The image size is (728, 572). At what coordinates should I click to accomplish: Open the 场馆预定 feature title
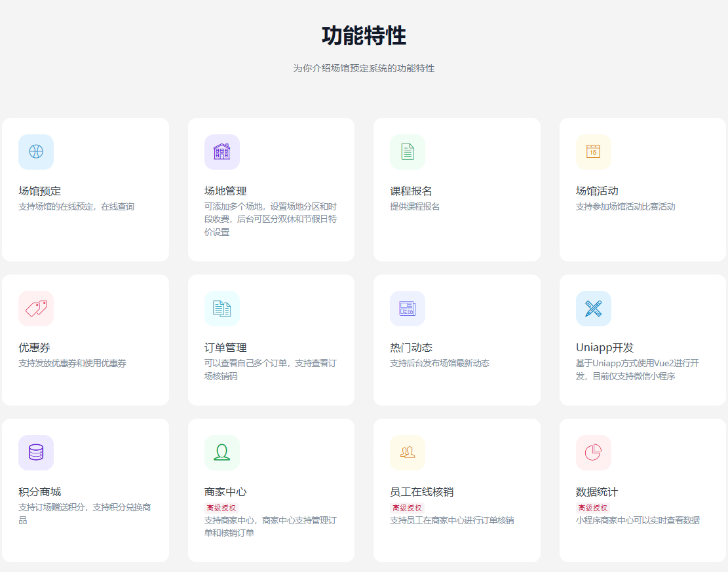(x=39, y=191)
